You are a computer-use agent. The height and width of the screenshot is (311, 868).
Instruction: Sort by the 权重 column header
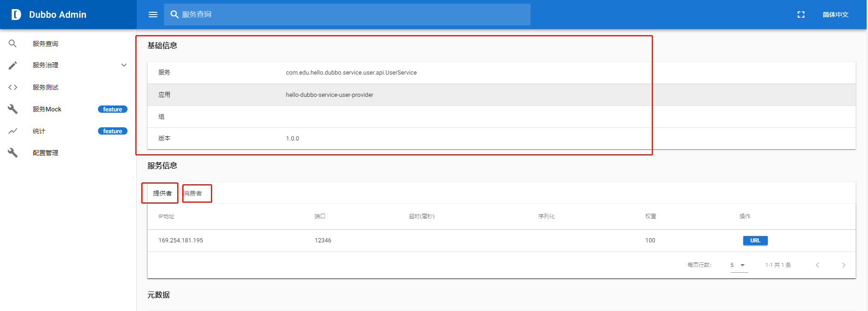651,216
